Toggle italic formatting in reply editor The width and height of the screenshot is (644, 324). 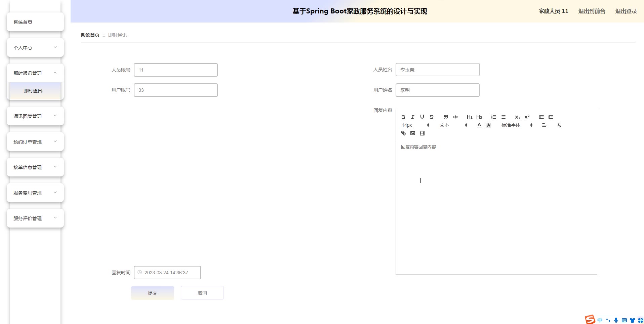click(412, 117)
